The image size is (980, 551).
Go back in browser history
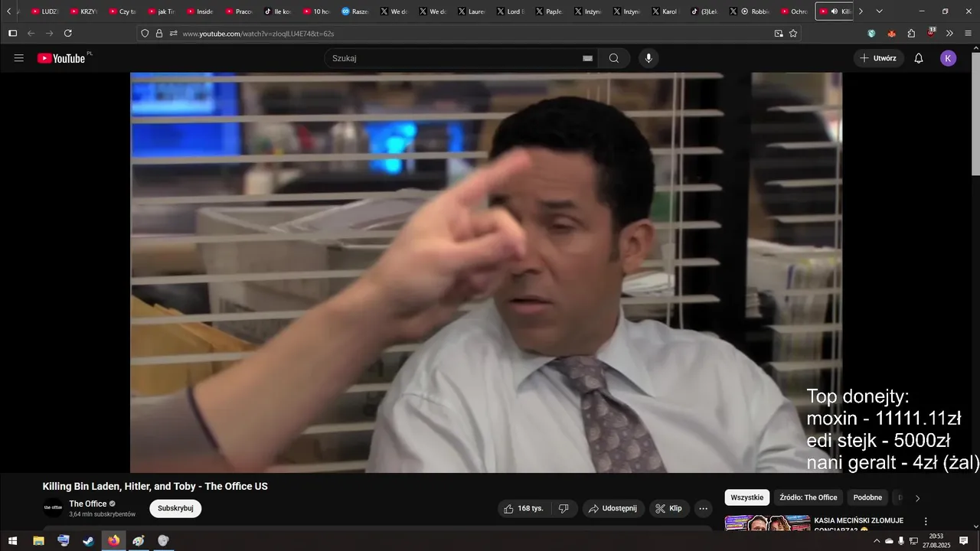tap(31, 34)
